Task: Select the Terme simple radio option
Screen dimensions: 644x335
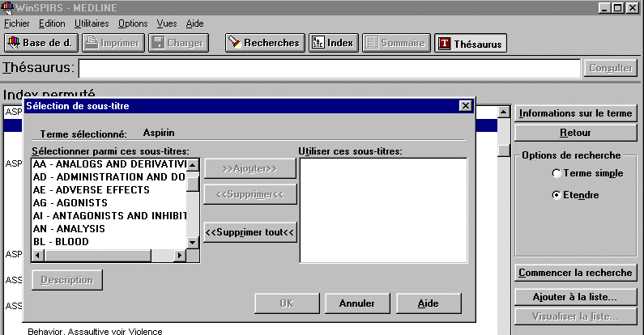Action: click(x=587, y=173)
